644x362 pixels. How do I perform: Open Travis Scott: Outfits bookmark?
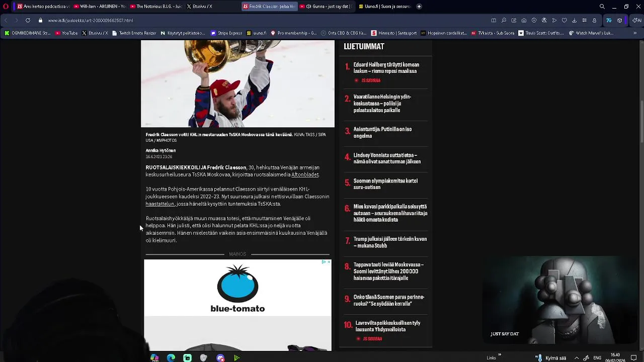(x=541, y=33)
